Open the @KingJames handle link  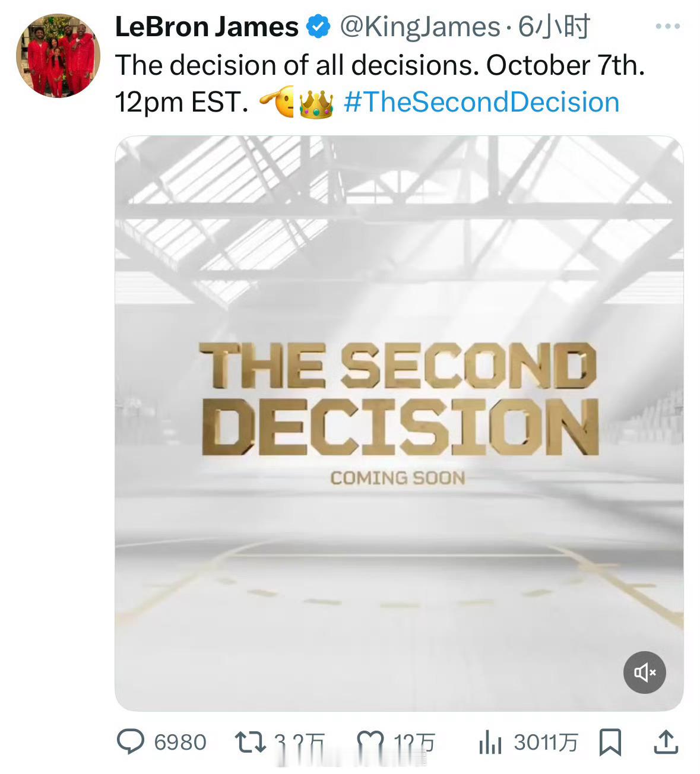[x=419, y=27]
